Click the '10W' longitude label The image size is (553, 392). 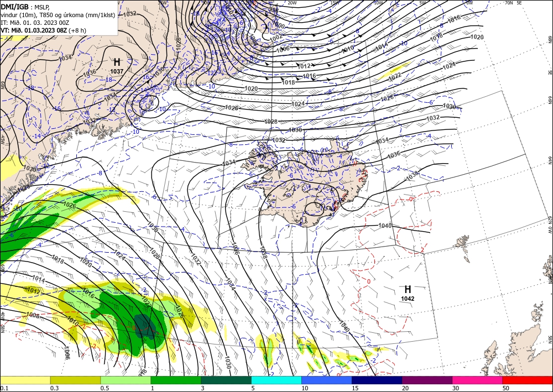378,3
